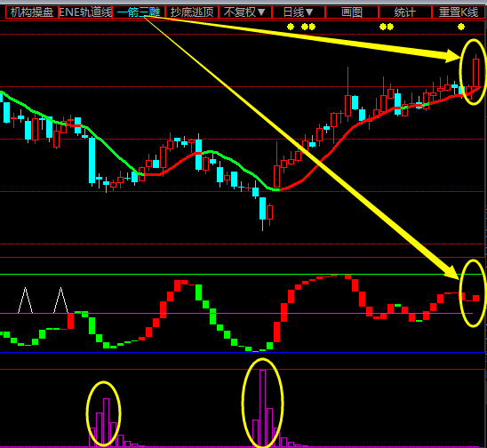Select the 一箭三雕 indicator tab

click(139, 12)
